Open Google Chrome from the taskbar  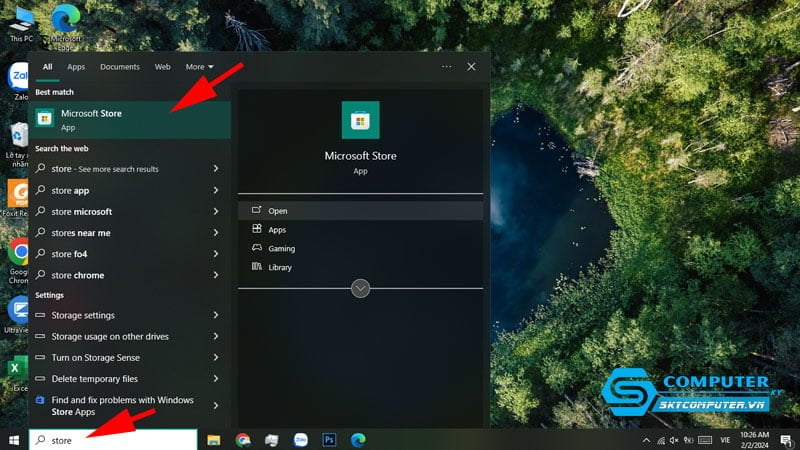243,439
